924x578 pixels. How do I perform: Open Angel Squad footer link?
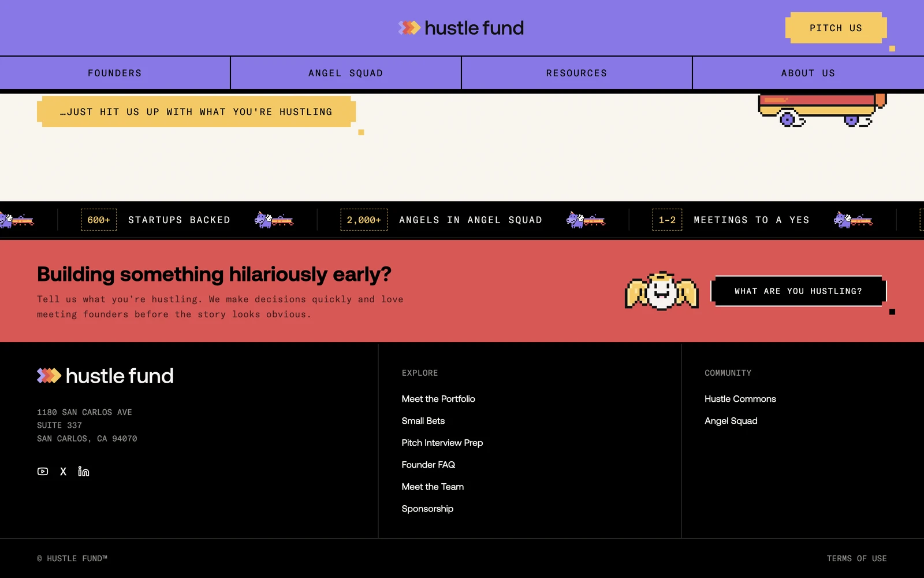coord(731,421)
